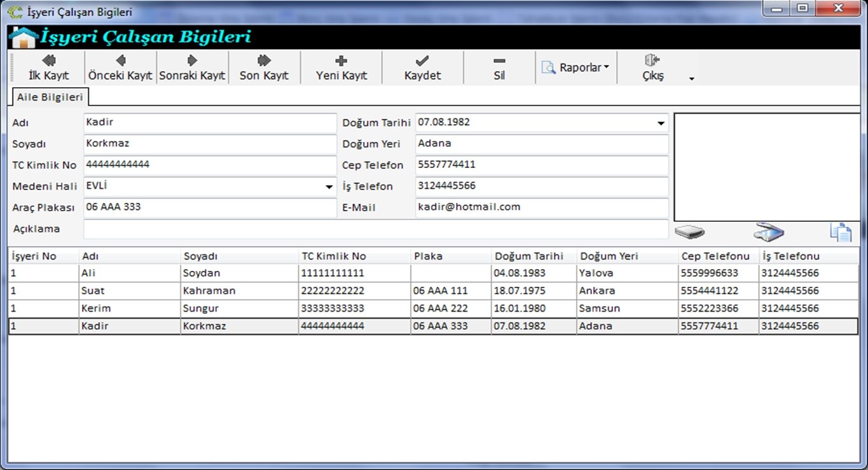This screenshot has height=470, width=868.
Task: Click the scanner icon below photo box
Action: click(x=769, y=233)
